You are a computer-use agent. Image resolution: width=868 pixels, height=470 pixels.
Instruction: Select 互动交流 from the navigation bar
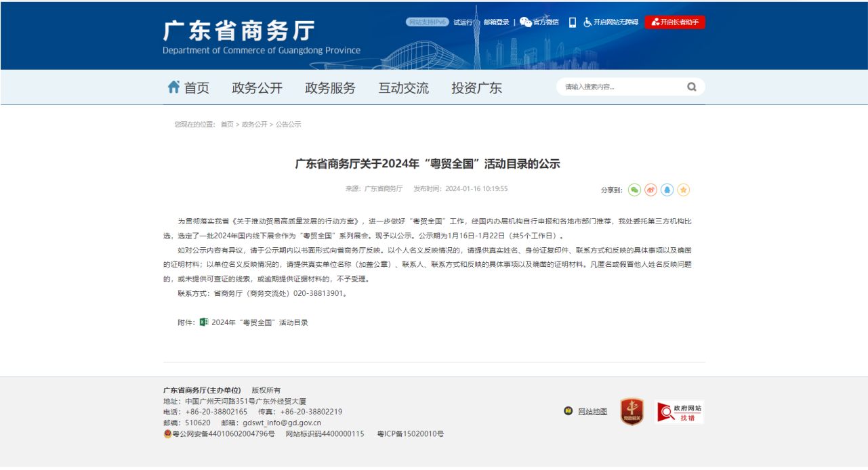pyautogui.click(x=403, y=88)
